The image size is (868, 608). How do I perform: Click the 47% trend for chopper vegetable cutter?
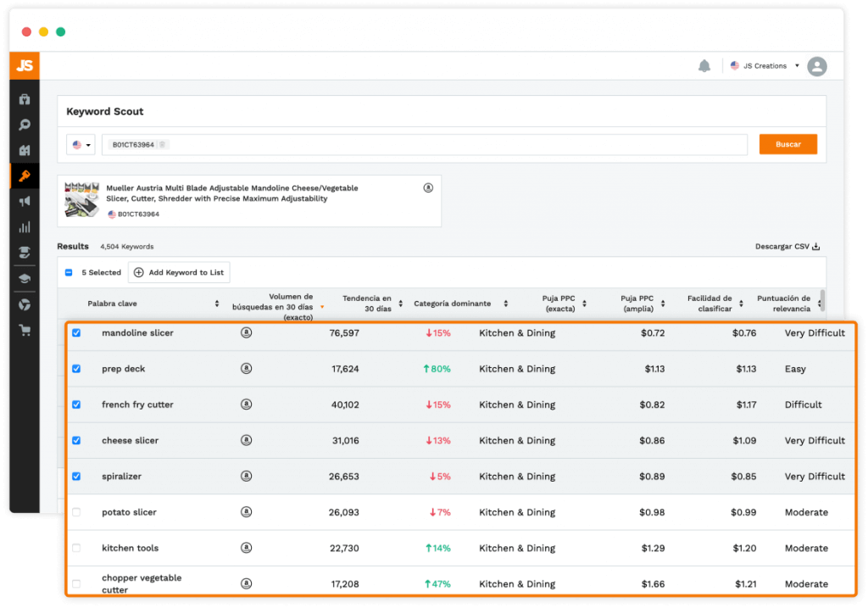[437, 583]
